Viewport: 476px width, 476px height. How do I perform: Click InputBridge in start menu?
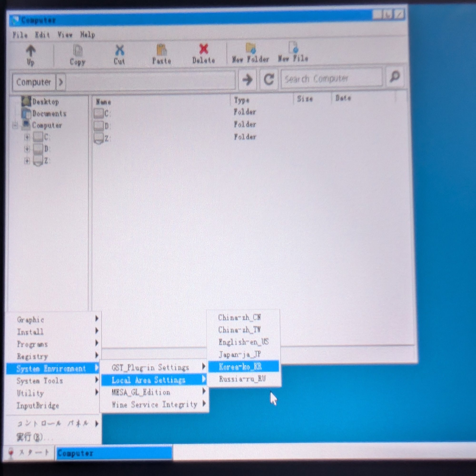coord(54,406)
